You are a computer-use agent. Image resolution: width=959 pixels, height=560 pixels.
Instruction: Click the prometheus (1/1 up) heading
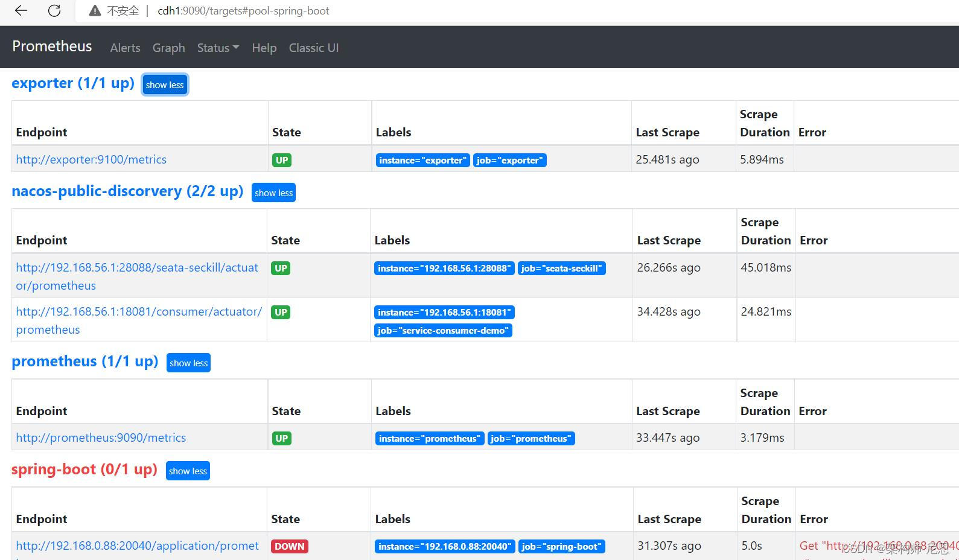click(85, 361)
